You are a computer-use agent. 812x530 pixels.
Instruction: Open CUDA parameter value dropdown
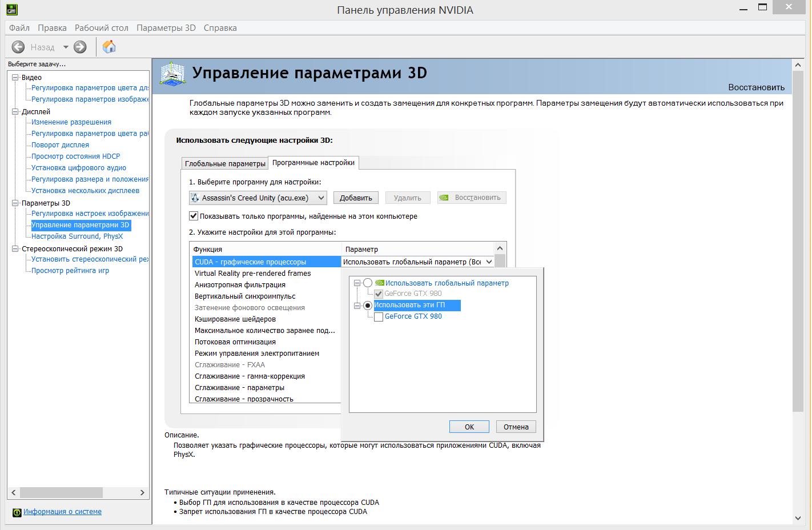pyautogui.click(x=488, y=262)
